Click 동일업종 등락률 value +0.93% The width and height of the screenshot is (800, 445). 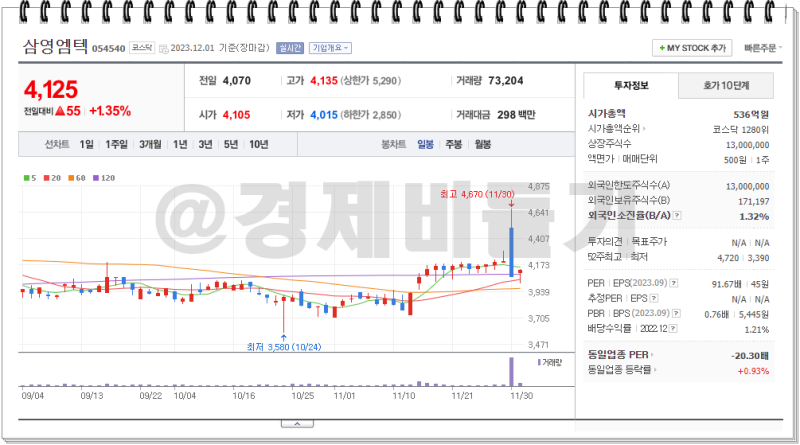pos(753,371)
